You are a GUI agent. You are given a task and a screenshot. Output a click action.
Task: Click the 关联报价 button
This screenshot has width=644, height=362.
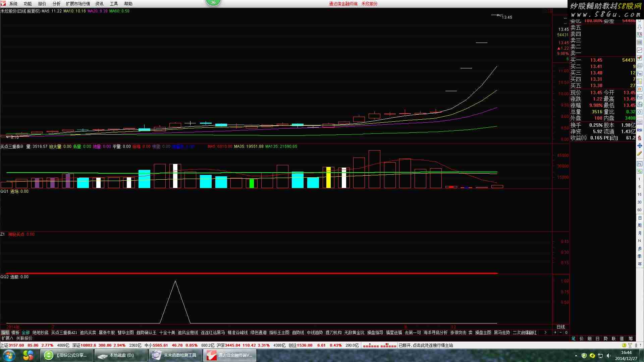click(24, 338)
